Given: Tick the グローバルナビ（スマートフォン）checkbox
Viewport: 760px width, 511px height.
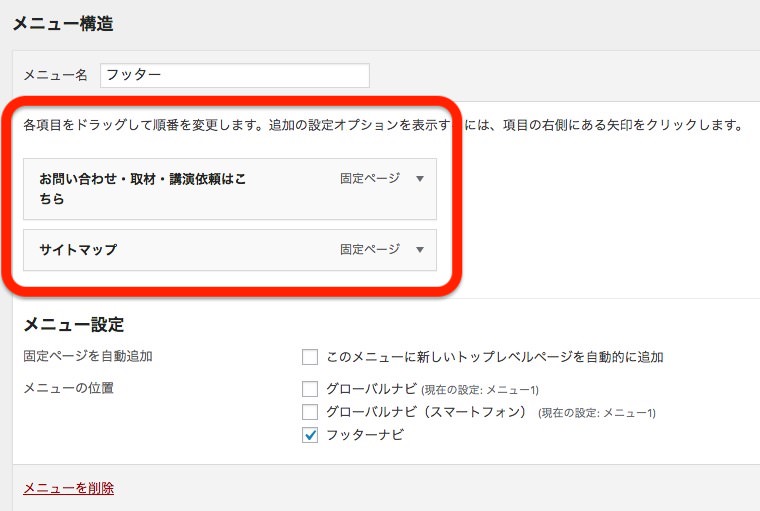Looking at the screenshot, I should point(310,412).
